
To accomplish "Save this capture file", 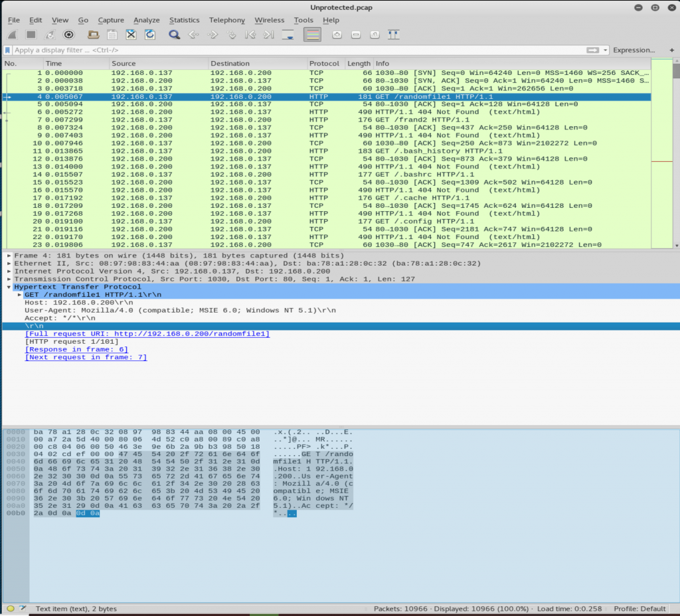I will 112,35.
